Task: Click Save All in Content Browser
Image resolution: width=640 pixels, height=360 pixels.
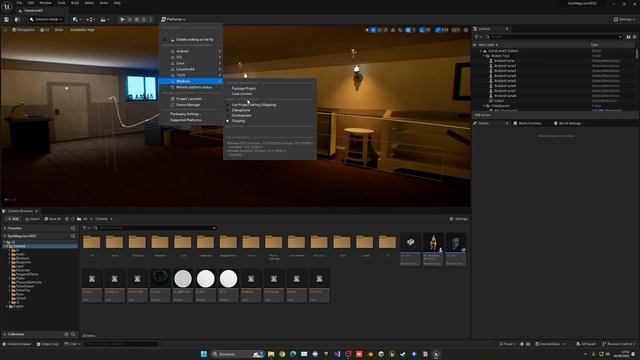Action: [53, 219]
